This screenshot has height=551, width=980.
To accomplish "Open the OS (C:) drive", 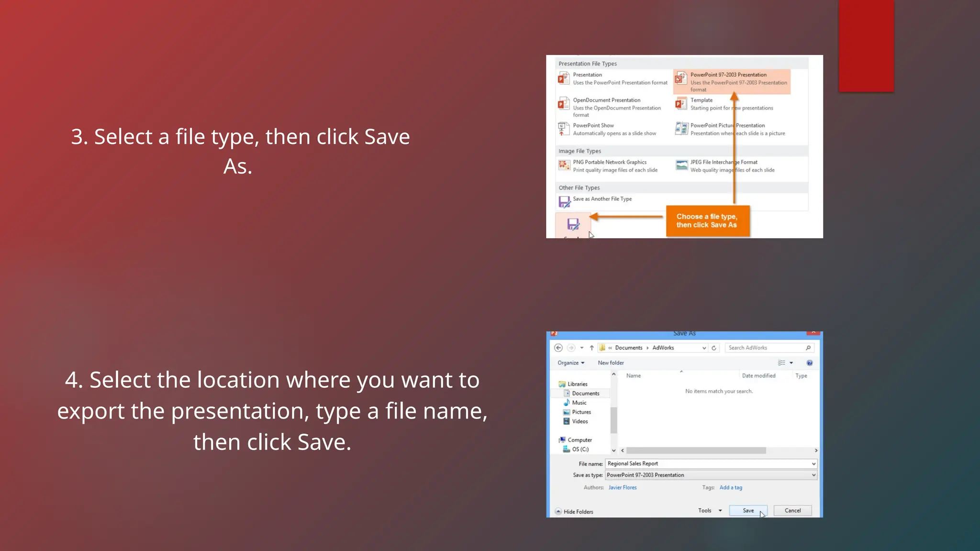I will click(x=576, y=450).
